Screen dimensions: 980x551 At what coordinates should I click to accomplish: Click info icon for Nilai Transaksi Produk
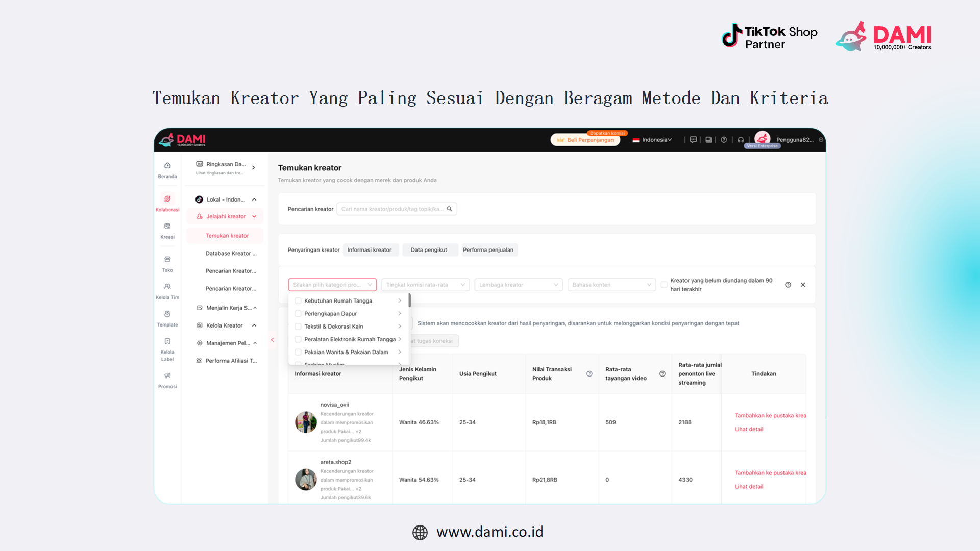click(x=590, y=374)
